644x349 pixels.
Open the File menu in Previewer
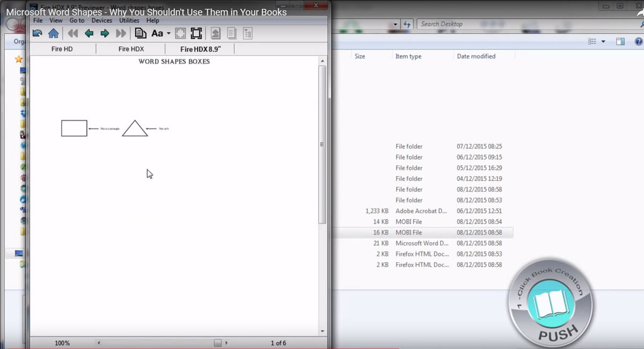tap(38, 20)
